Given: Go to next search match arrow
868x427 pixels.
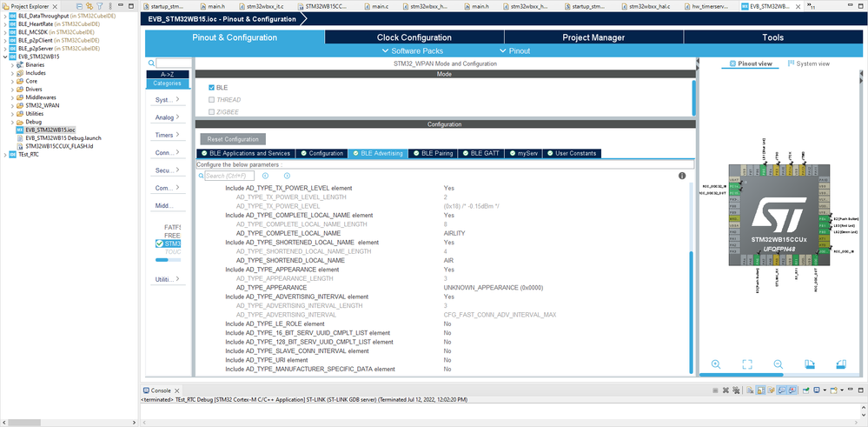Looking at the screenshot, I should point(287,176).
